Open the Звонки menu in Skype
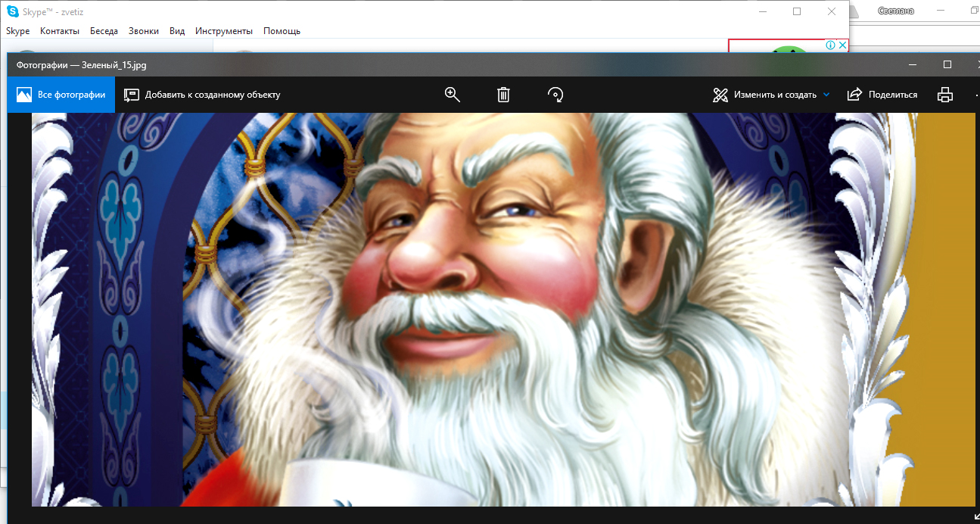Viewport: 980px width, 524px height. (144, 31)
